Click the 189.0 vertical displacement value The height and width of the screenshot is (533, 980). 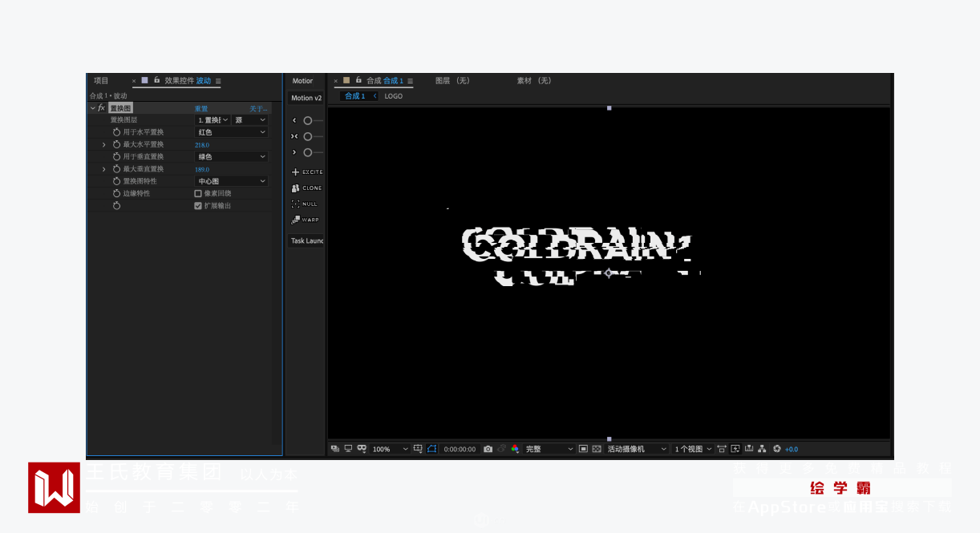[202, 169]
